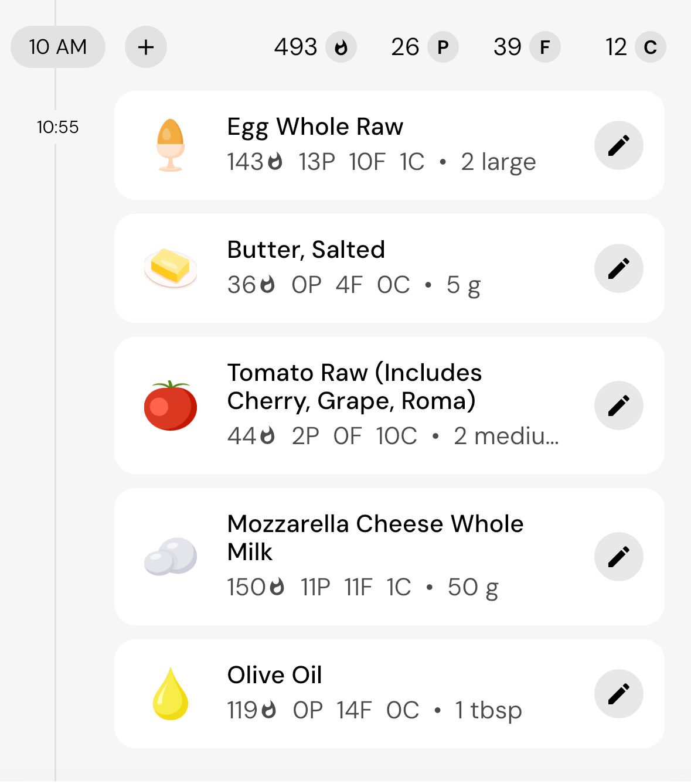Screen dimensions: 691x784
Task: Edit the Butter, Salted entry
Action: (x=618, y=268)
